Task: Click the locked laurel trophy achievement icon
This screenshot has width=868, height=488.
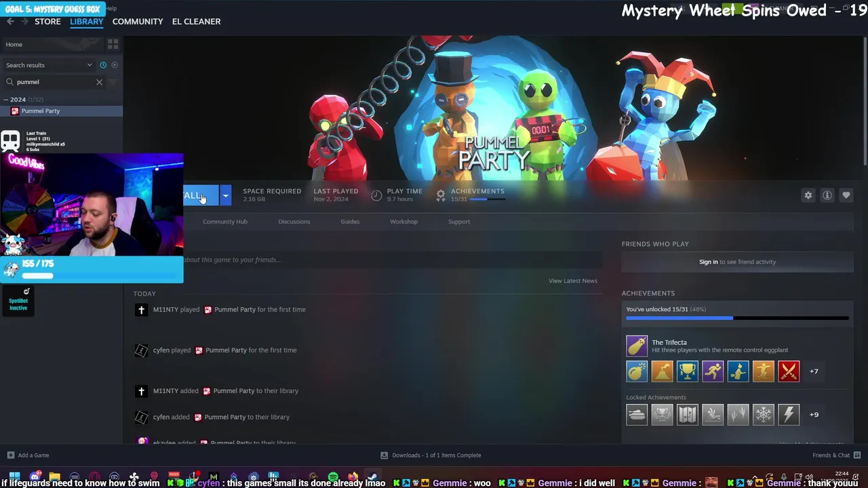Action: tap(663, 415)
